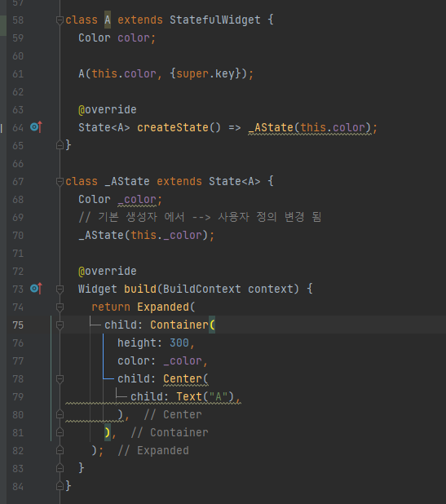Click line number 69 in gutter
Screen dimensions: 446x504
click(18, 217)
